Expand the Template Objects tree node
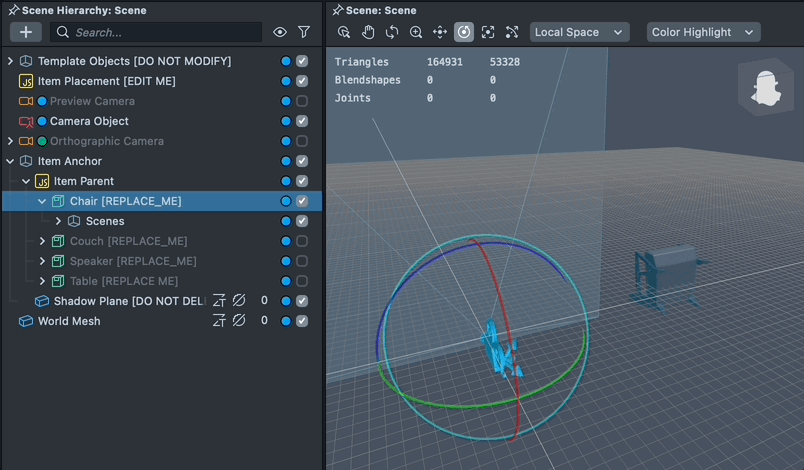Viewport: 804px width, 470px height. click(10, 61)
